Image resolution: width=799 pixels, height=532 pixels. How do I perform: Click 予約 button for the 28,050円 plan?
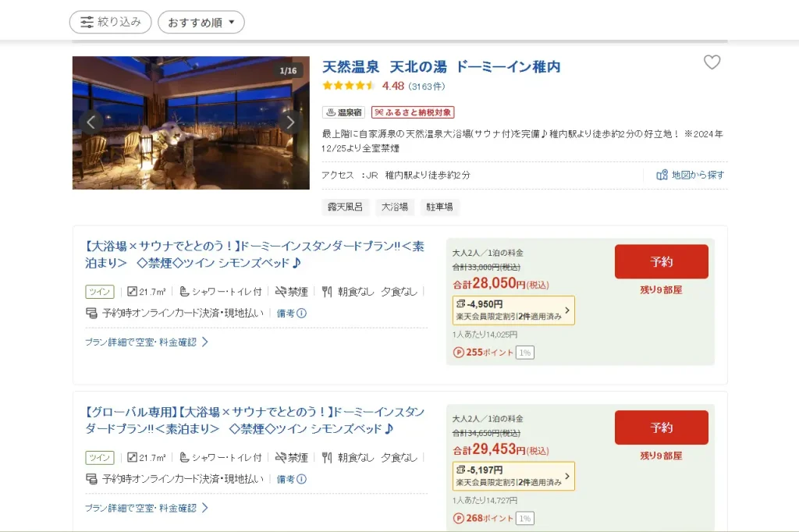[662, 261]
